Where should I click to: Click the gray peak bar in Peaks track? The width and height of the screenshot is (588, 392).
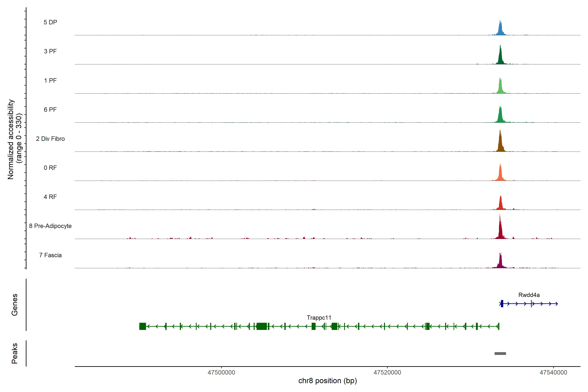point(500,353)
